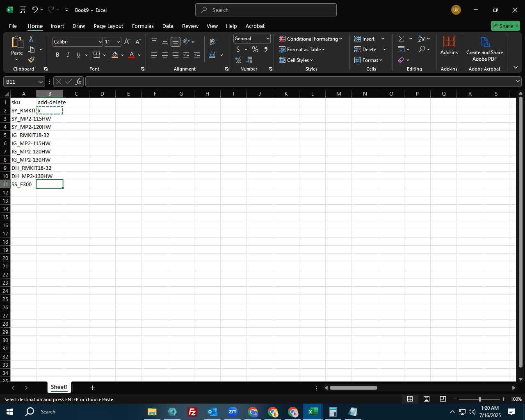Toggle Bottom Align
This screenshot has width=525, height=420.
[176, 42]
